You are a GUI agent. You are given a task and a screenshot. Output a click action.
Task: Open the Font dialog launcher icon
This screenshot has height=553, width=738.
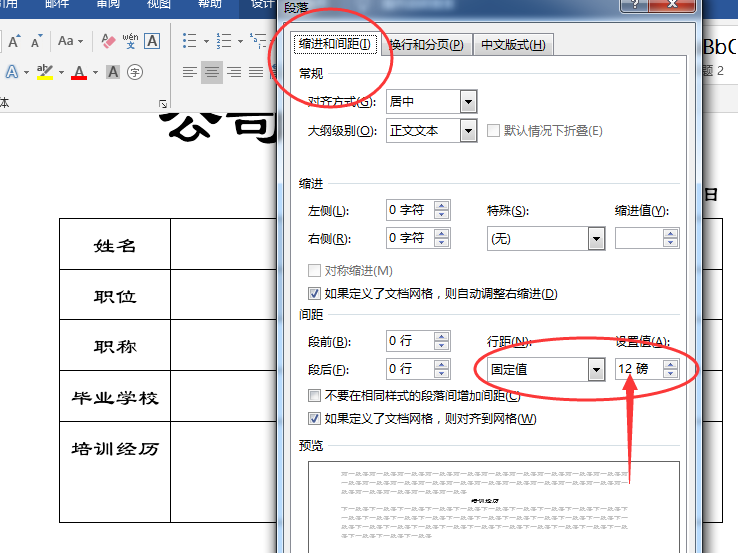pos(163,104)
